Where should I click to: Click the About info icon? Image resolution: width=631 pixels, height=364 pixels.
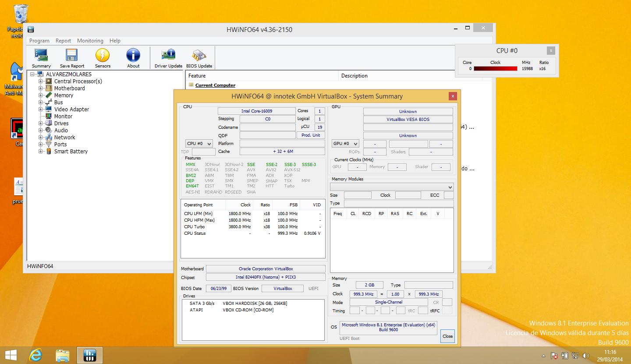[x=133, y=58]
